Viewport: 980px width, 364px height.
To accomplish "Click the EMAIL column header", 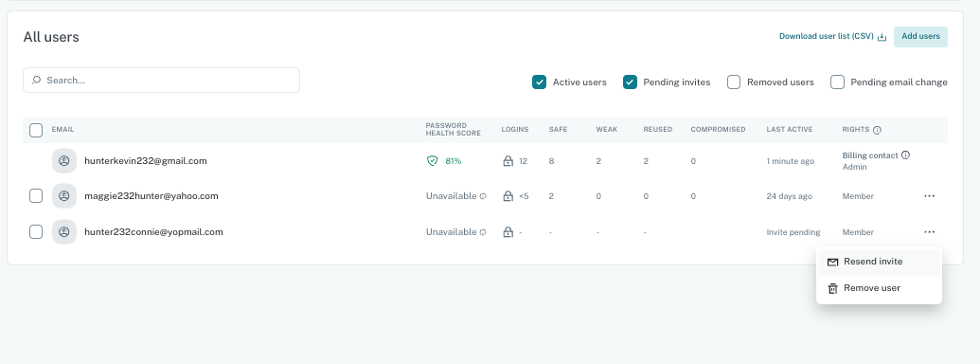I will pos(62,130).
